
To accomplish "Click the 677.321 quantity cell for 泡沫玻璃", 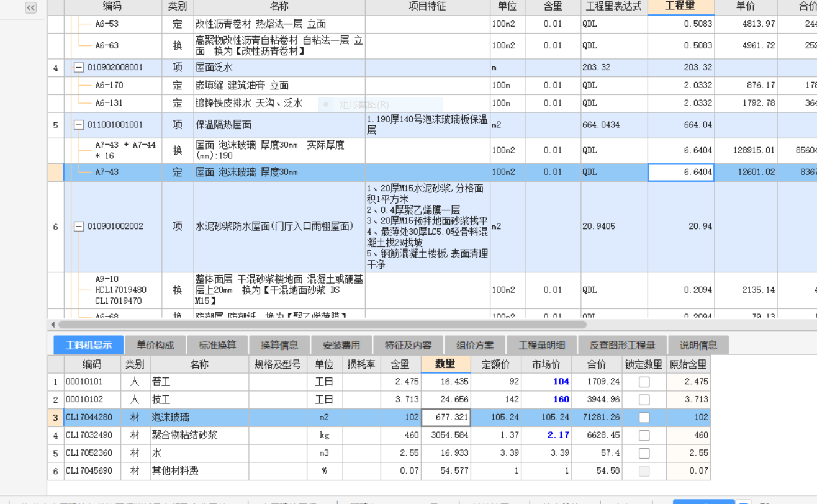I will point(446,418).
